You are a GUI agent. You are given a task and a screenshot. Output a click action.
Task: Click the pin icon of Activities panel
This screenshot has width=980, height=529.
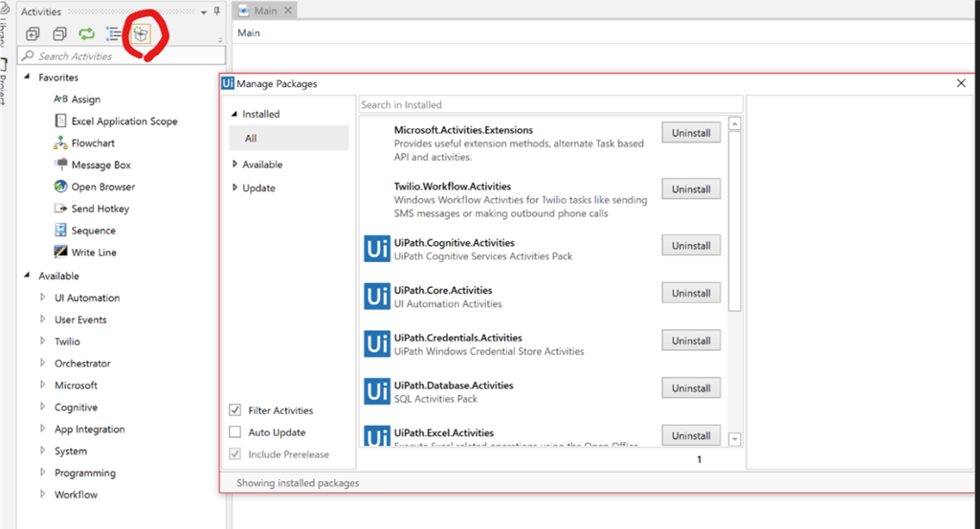(x=217, y=11)
